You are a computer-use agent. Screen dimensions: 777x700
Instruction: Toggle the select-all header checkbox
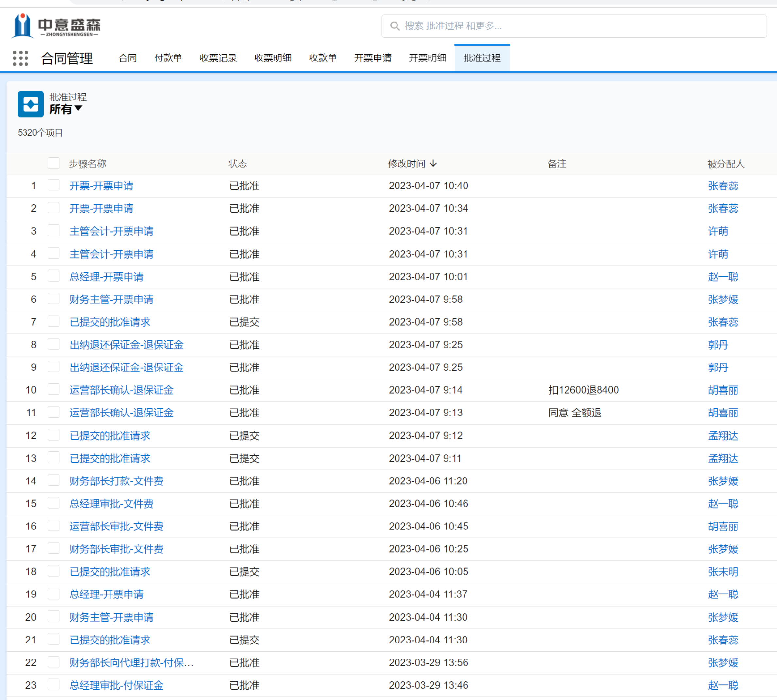pyautogui.click(x=54, y=163)
